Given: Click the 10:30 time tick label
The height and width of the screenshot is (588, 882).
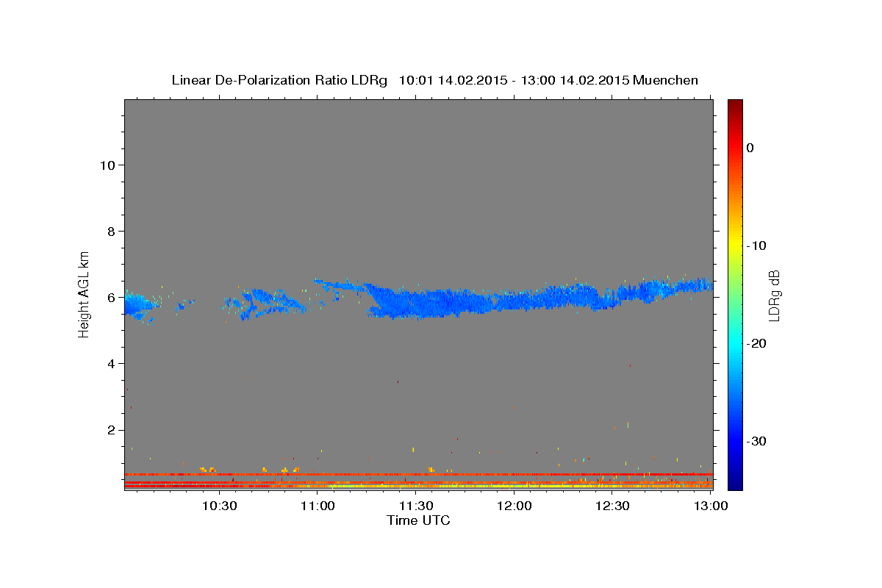Looking at the screenshot, I should 219,506.
